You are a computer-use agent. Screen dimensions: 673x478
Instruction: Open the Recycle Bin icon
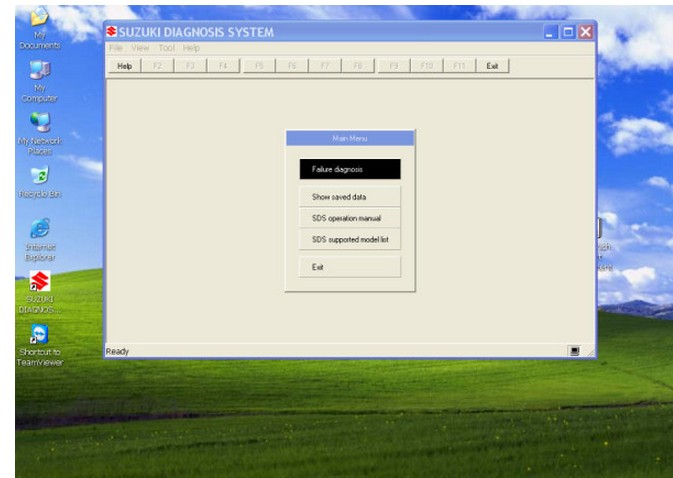coord(39,182)
